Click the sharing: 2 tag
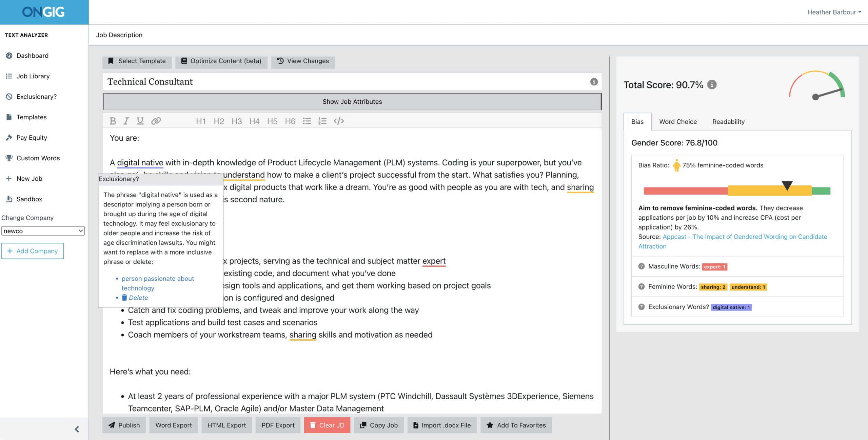This screenshot has height=440, width=868. [713, 287]
